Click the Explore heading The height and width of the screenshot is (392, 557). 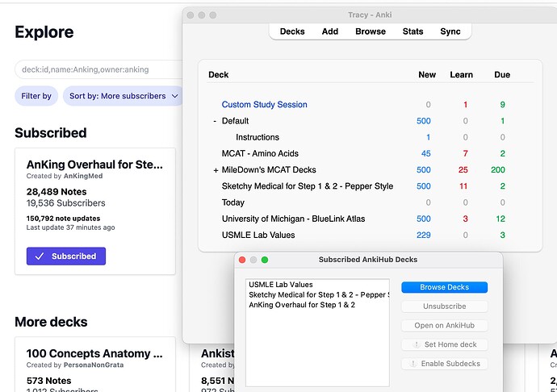point(44,32)
